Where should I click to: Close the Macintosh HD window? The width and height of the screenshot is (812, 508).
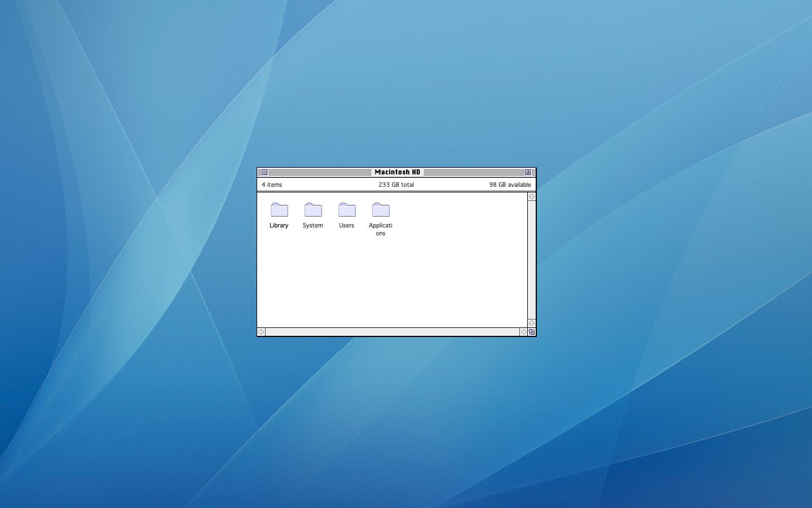click(264, 172)
